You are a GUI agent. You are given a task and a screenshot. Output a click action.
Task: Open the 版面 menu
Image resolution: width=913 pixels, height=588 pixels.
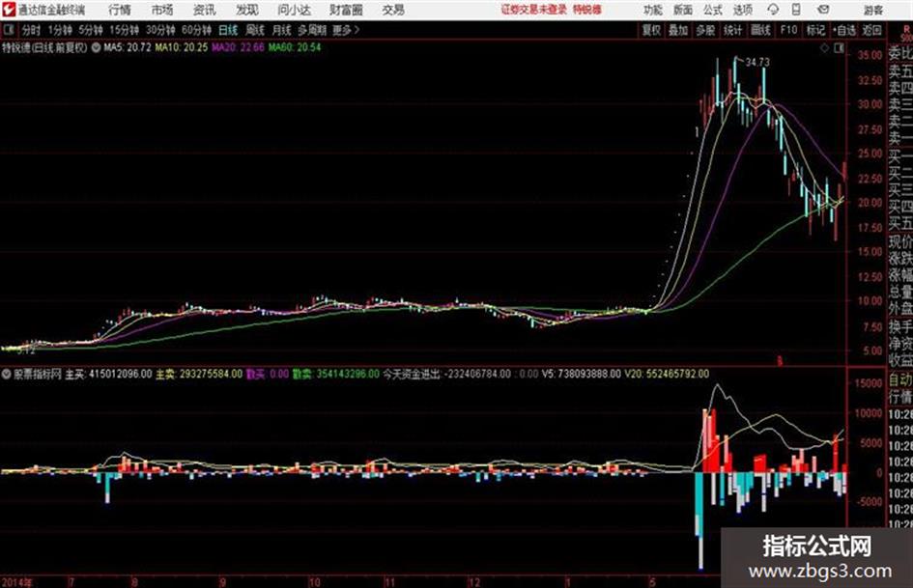(683, 10)
